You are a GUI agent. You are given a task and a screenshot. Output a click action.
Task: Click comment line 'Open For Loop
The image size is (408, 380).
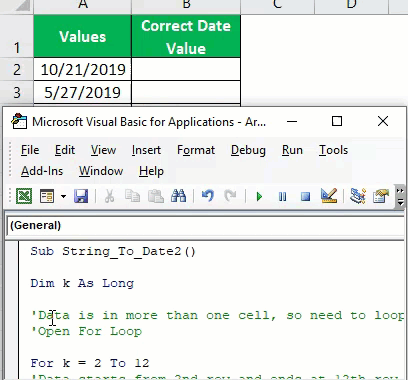click(86, 331)
